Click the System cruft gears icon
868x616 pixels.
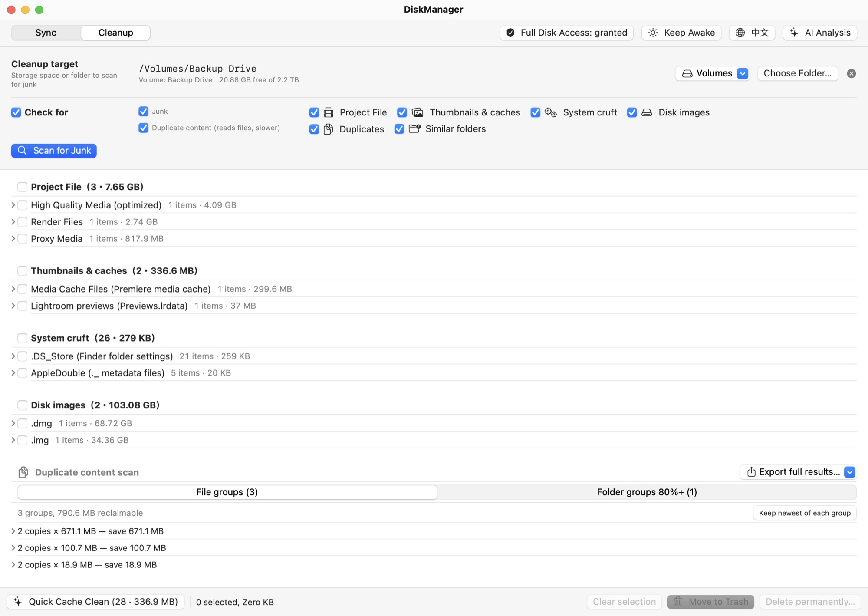(x=550, y=112)
